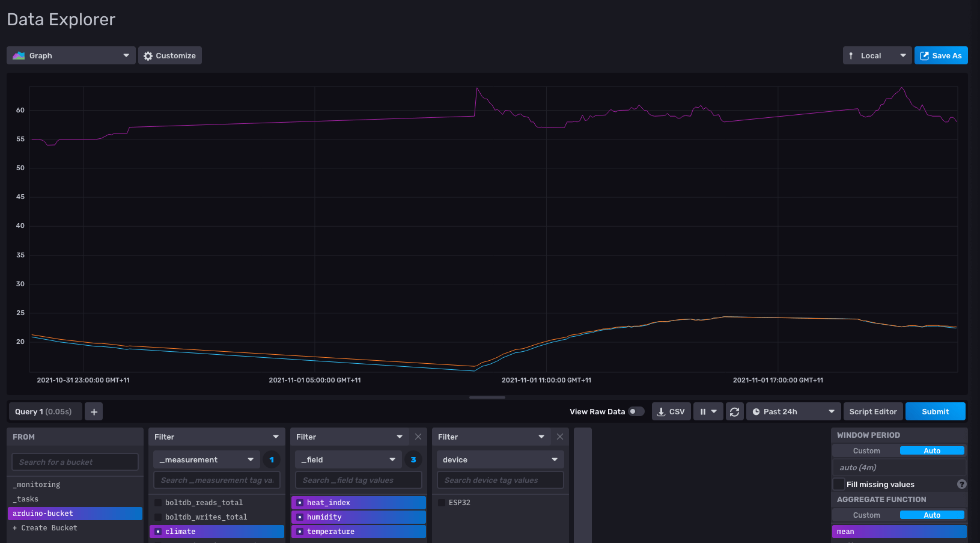Select Auto aggregate function mode
This screenshot has height=543, width=980.
(x=932, y=515)
